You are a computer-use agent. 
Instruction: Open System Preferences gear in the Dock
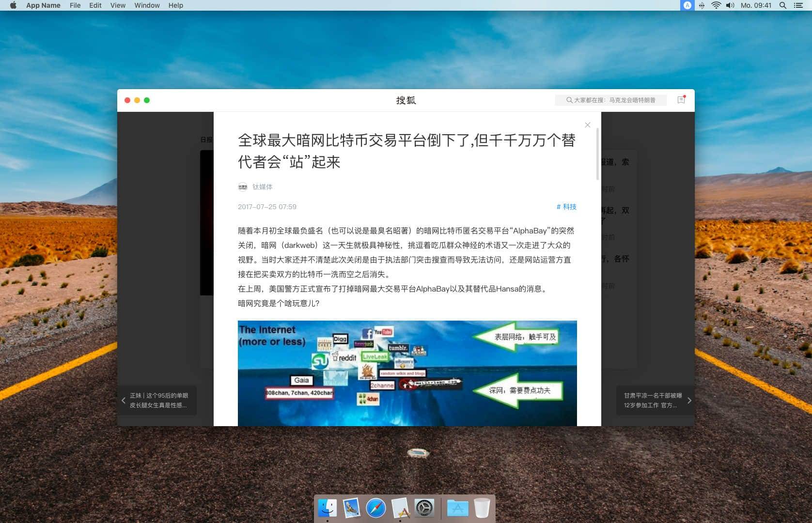(x=424, y=508)
